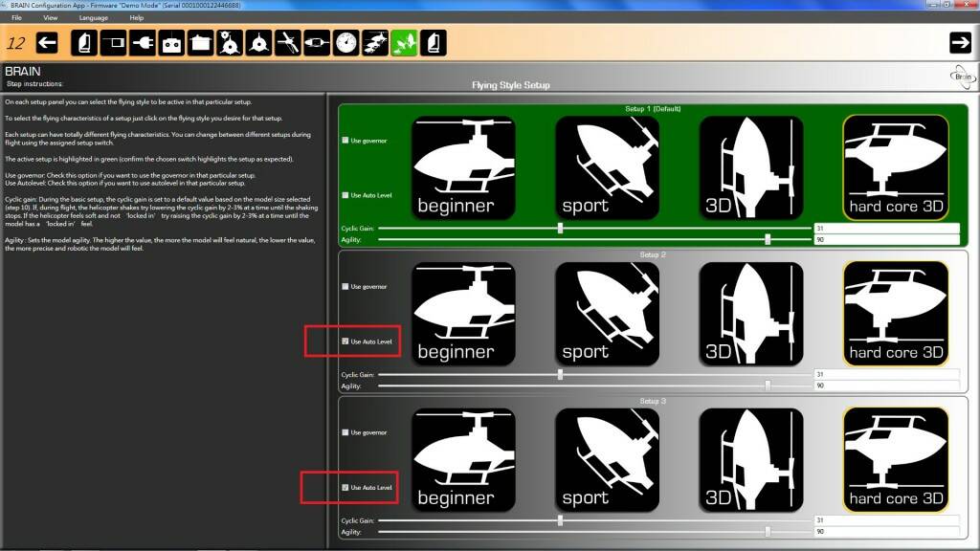The height and width of the screenshot is (551, 980).
Task: Click Cyclic Gain value field in Setup 2
Action: [886, 374]
